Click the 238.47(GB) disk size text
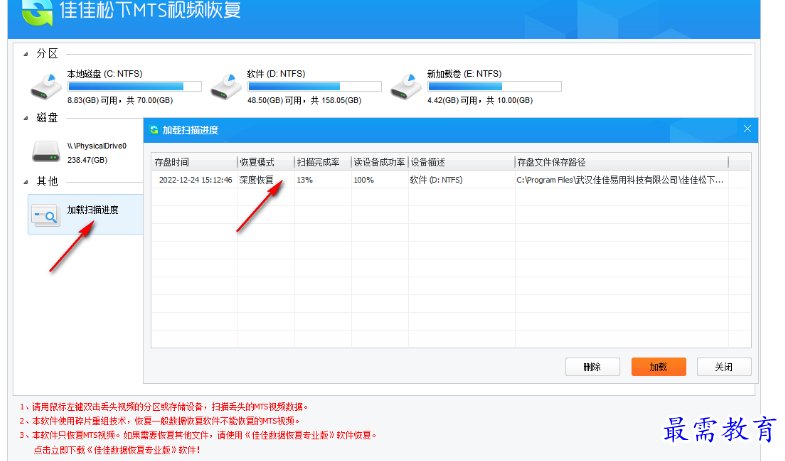 [x=87, y=160]
